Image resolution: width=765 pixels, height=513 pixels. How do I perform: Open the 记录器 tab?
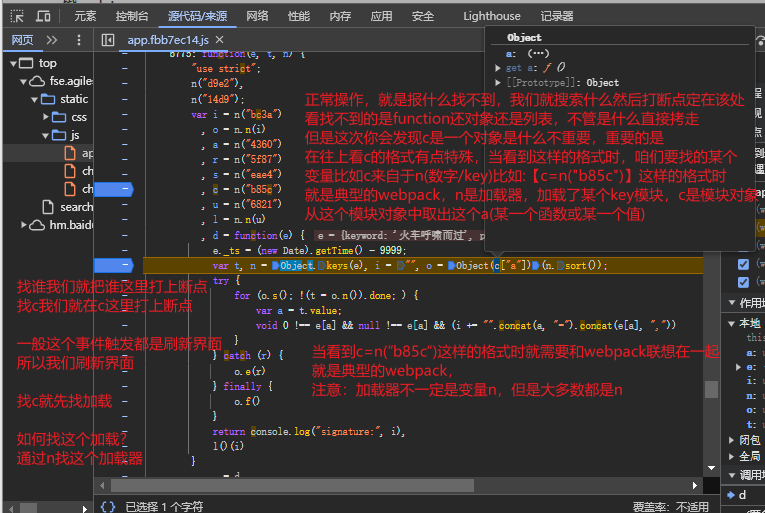pyautogui.click(x=557, y=16)
